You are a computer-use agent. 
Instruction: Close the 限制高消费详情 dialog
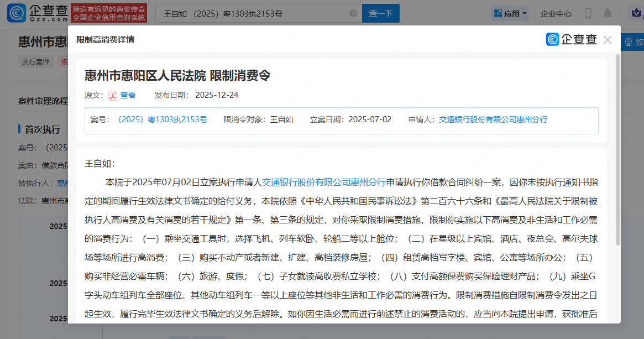point(608,40)
